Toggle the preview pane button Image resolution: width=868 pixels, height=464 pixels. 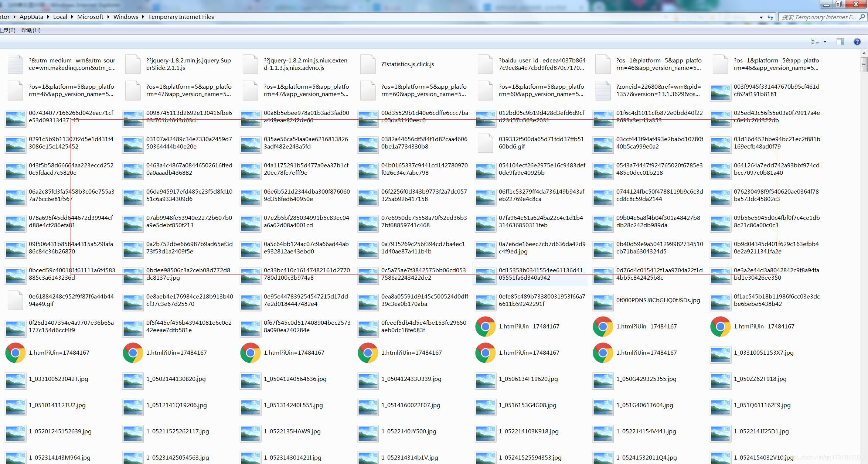[840, 42]
